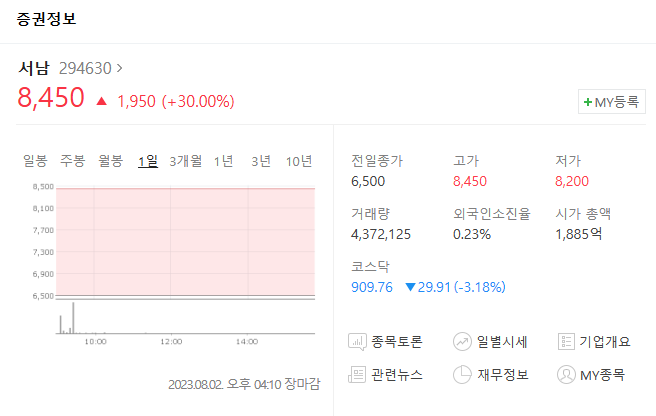Click the 저가 value 8,200
Viewport: 656px width, 416px height.
[572, 181]
